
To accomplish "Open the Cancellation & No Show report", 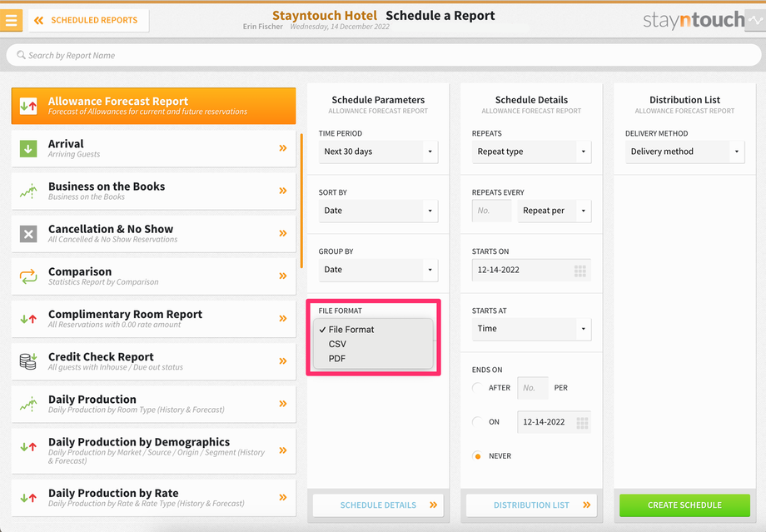I will 153,233.
